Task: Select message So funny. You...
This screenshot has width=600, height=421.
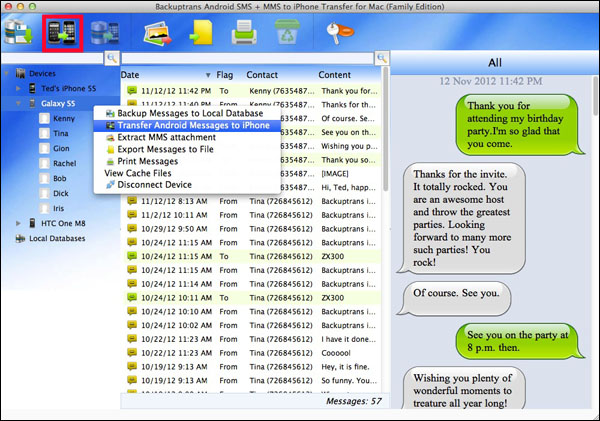Action: (253, 380)
